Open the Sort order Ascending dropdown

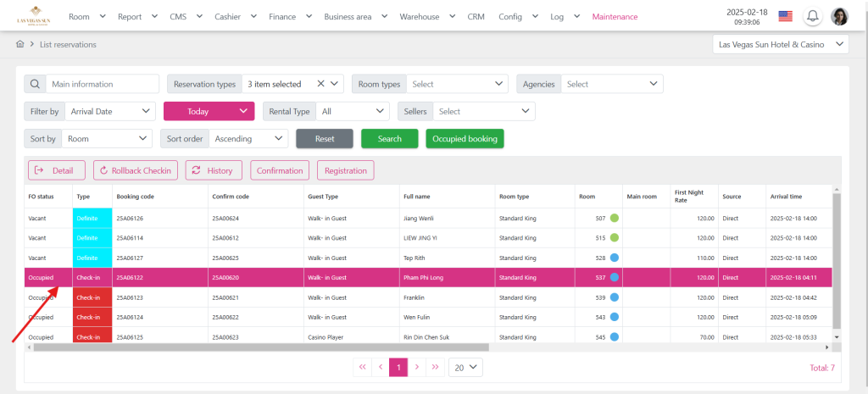[249, 138]
